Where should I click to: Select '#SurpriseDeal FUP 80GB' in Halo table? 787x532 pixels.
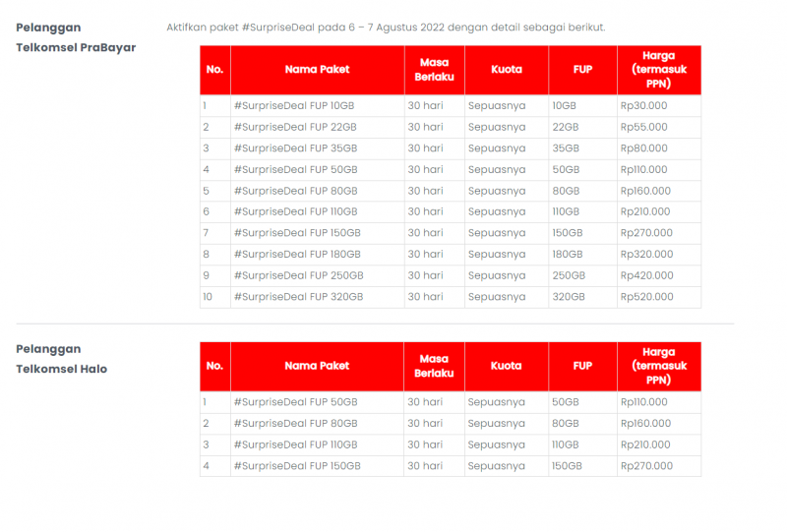pos(296,424)
